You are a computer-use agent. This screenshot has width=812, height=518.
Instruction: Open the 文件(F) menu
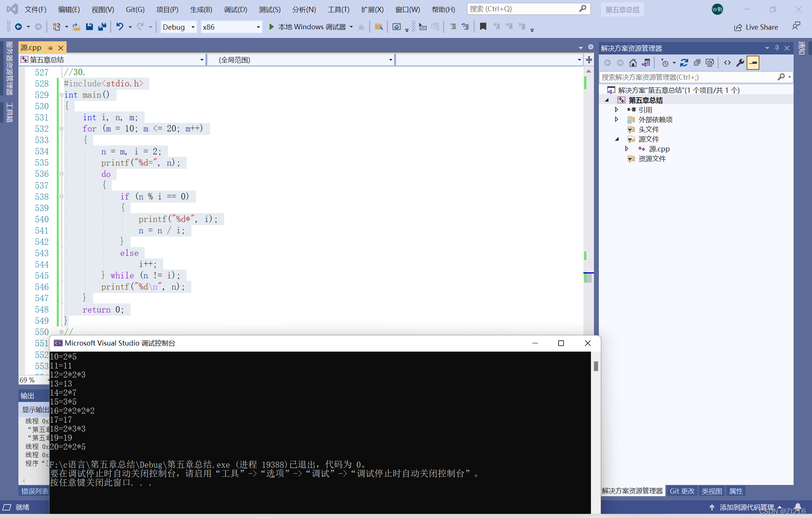pyautogui.click(x=36, y=9)
